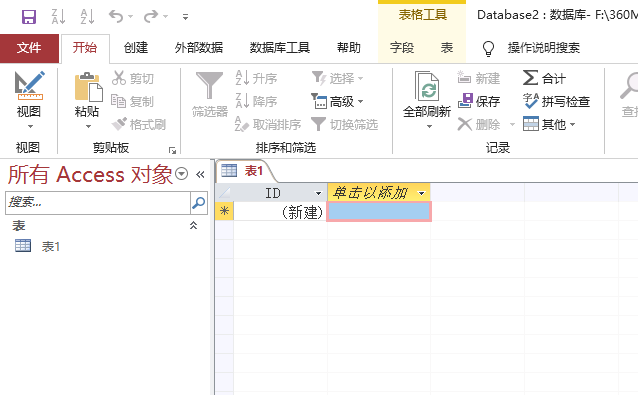
Task: Click the 全部刷新 refresh icon
Action: coord(427,86)
